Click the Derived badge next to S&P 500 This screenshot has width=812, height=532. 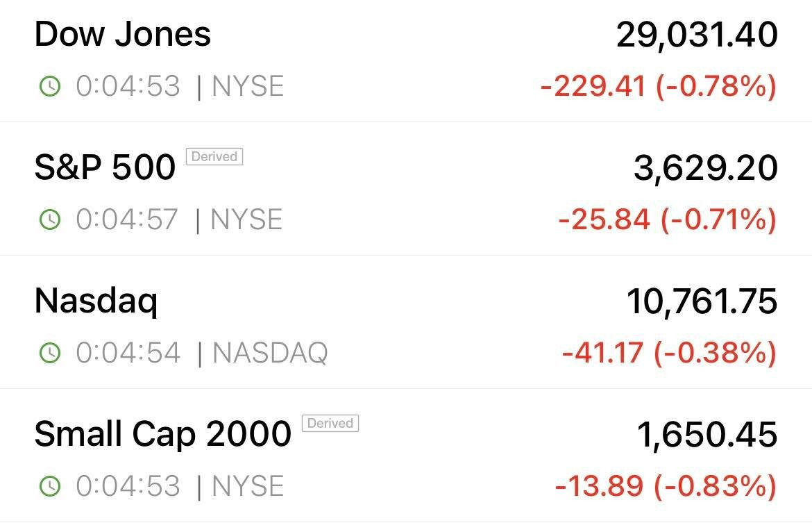pos(214,156)
